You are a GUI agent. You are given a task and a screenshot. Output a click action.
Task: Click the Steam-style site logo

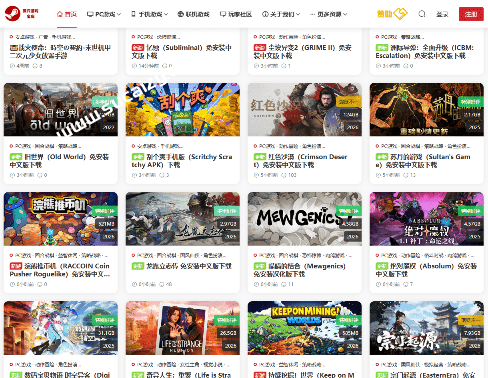pos(22,14)
